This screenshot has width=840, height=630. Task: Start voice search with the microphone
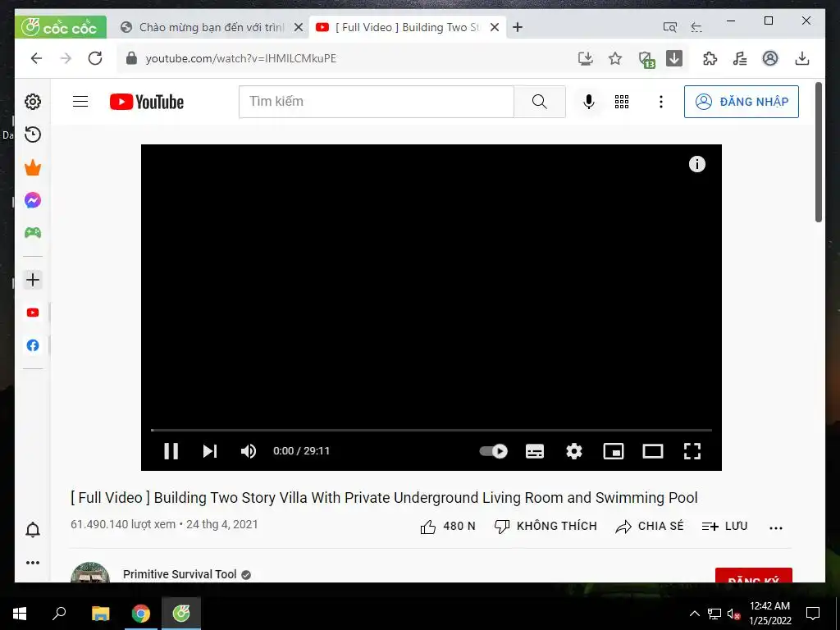(x=589, y=101)
